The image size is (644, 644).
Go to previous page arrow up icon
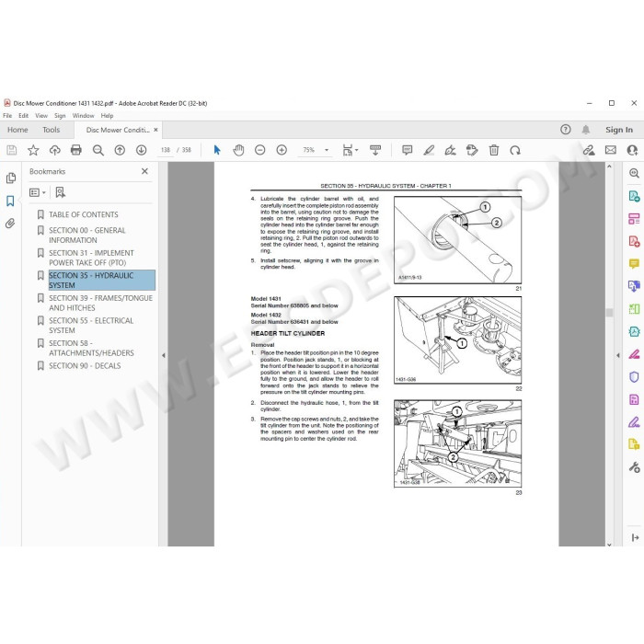120,150
